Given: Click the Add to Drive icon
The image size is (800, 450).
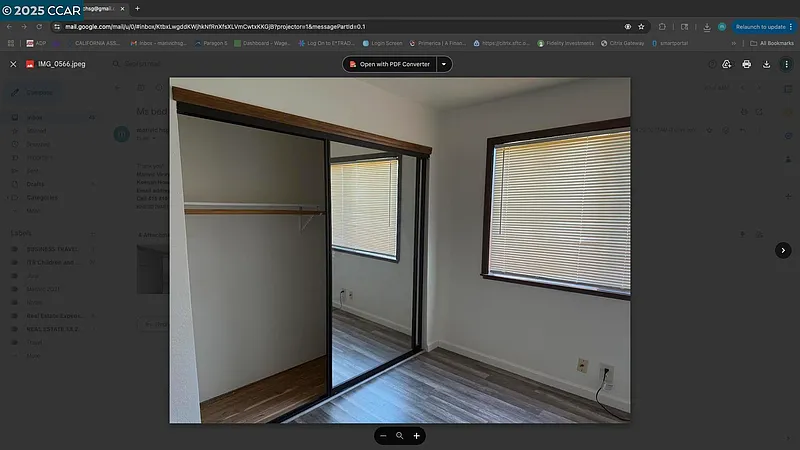Looking at the screenshot, I should [x=726, y=64].
